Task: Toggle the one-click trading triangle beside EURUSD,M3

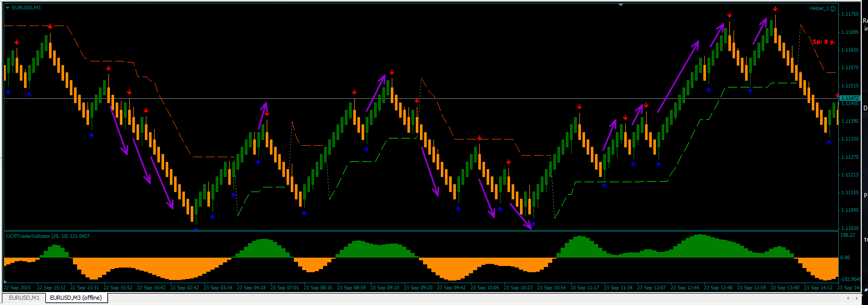Action: click(7, 8)
